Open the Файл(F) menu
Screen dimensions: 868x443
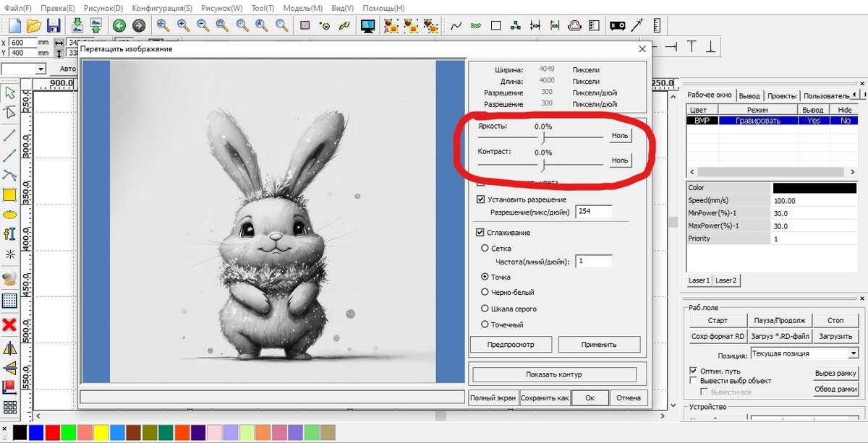(17, 8)
